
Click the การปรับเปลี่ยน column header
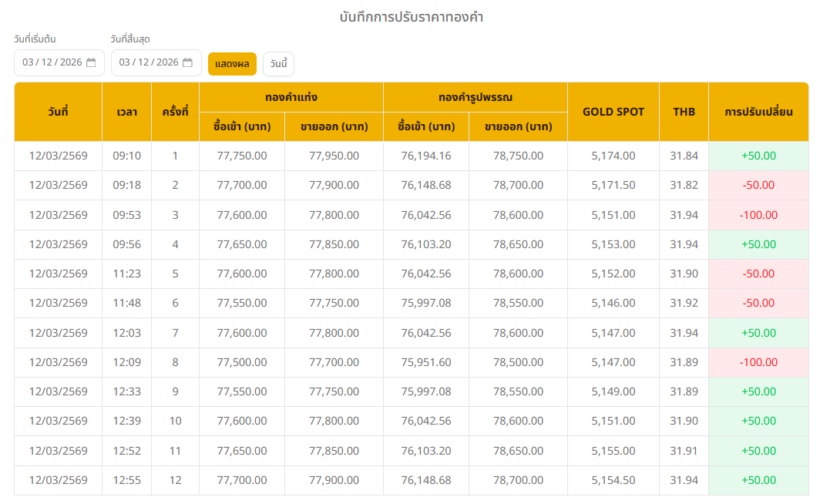tap(758, 112)
